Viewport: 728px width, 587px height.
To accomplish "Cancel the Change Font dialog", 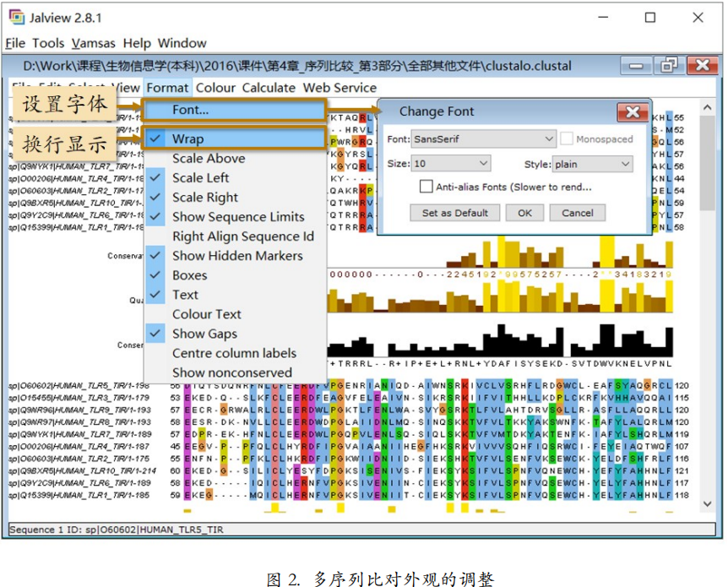I will 578,213.
